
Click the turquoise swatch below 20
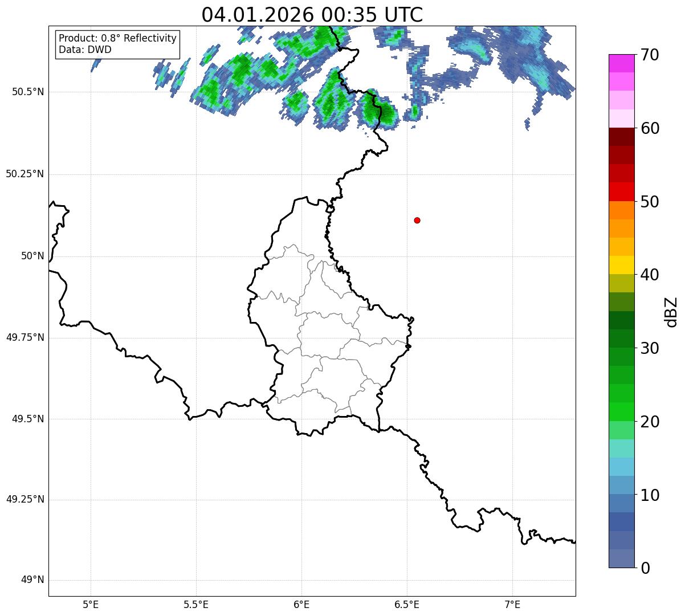pyautogui.click(x=621, y=448)
